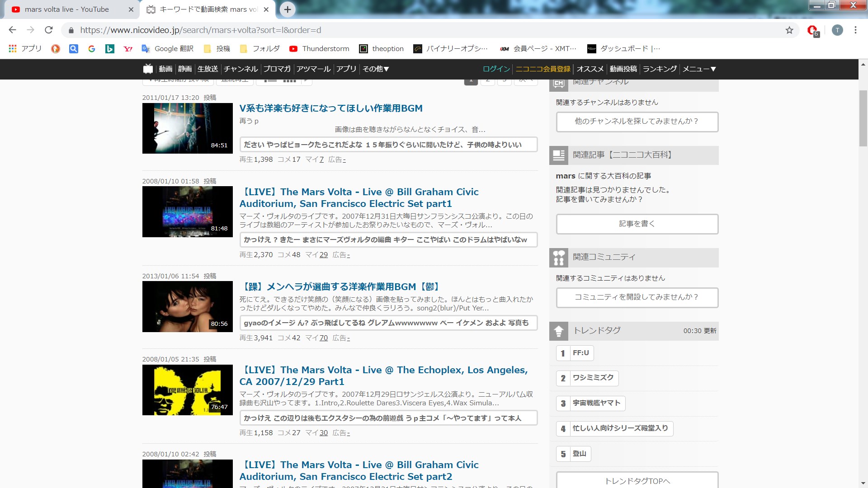Image resolution: width=868 pixels, height=488 pixels.
Task: Click the browser forward arrow
Action: [30, 30]
